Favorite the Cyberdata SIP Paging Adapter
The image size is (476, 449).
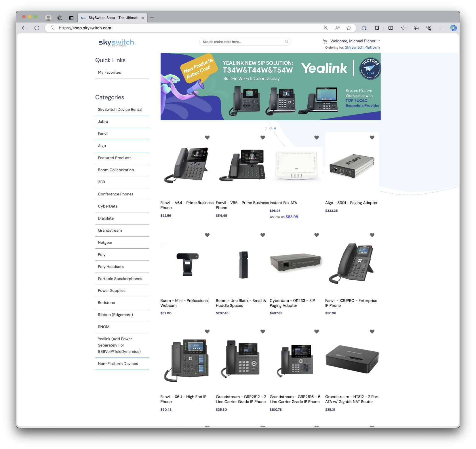(x=317, y=235)
